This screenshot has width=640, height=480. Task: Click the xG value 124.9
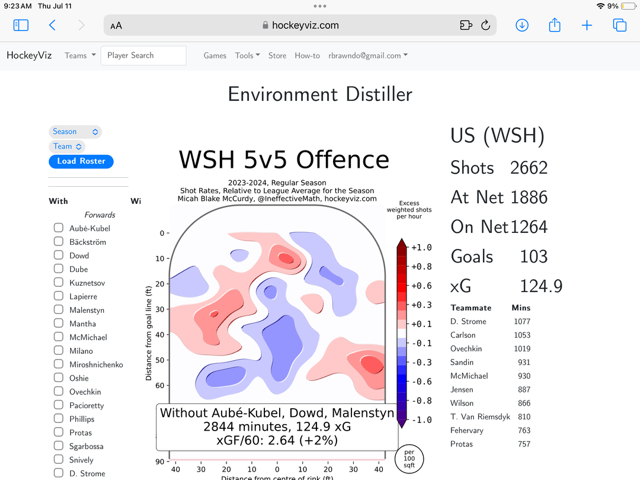541,286
